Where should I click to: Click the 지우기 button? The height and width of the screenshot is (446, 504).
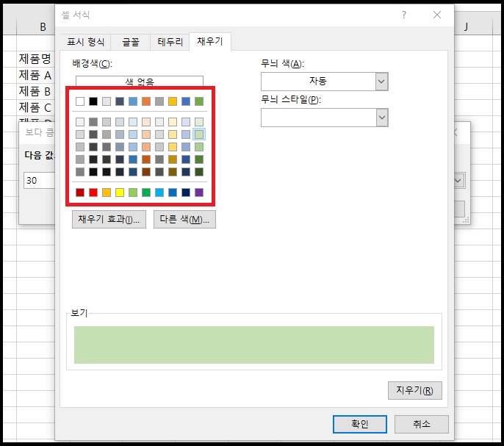(x=414, y=390)
